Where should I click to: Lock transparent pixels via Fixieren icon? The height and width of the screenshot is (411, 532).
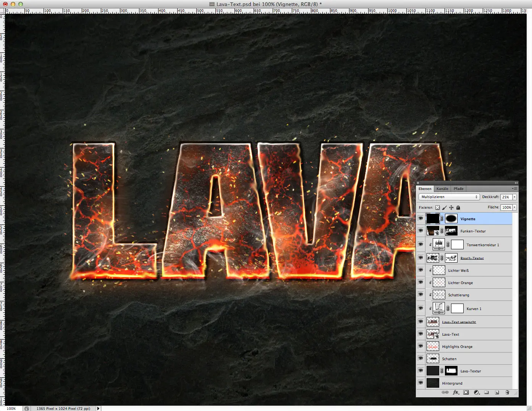pos(437,207)
